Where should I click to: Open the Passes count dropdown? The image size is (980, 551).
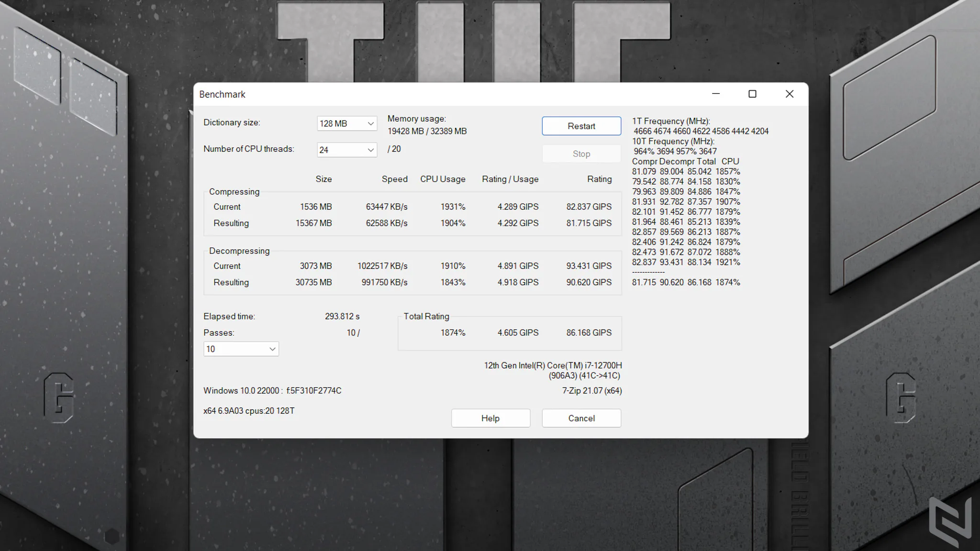point(241,349)
